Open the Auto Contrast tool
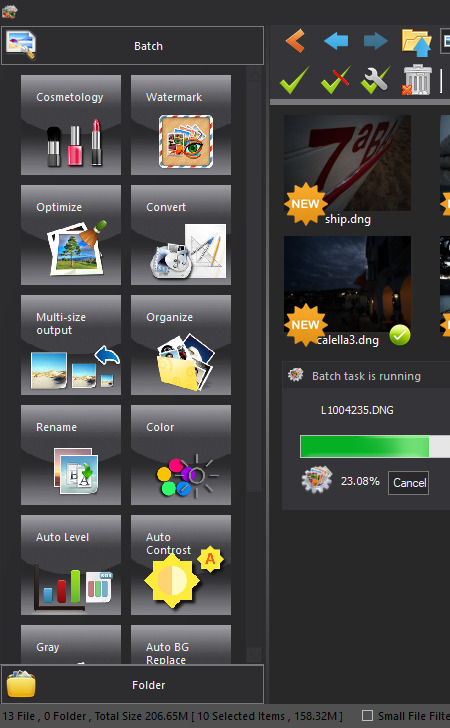 coord(181,565)
